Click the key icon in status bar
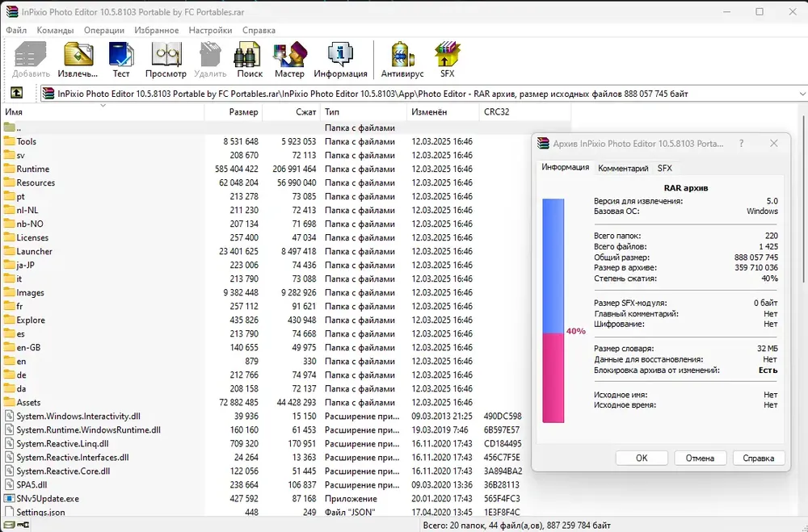This screenshot has height=532, width=808. [x=23, y=525]
